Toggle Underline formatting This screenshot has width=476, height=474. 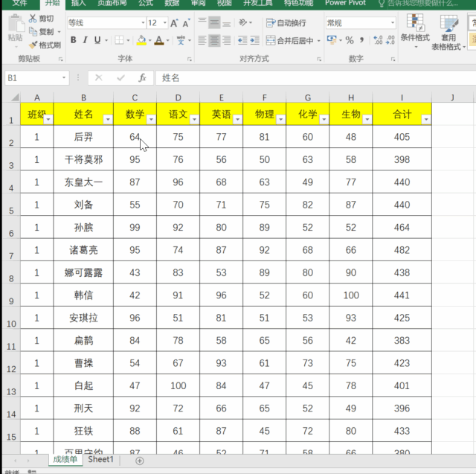tap(97, 39)
